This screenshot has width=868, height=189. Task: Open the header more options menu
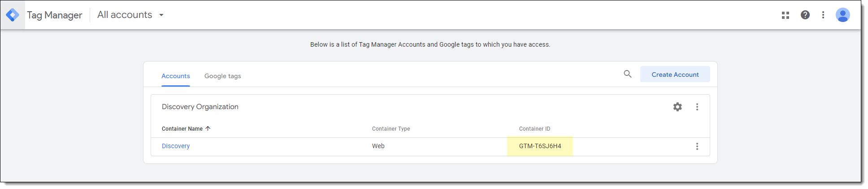tap(823, 15)
